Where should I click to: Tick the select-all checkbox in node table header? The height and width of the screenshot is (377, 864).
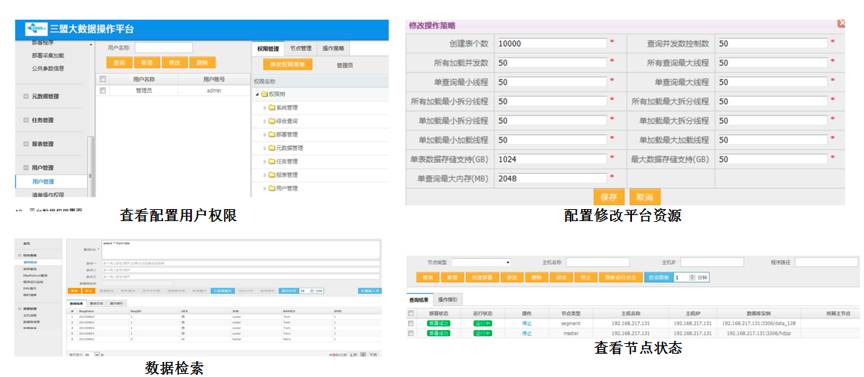[x=411, y=313]
